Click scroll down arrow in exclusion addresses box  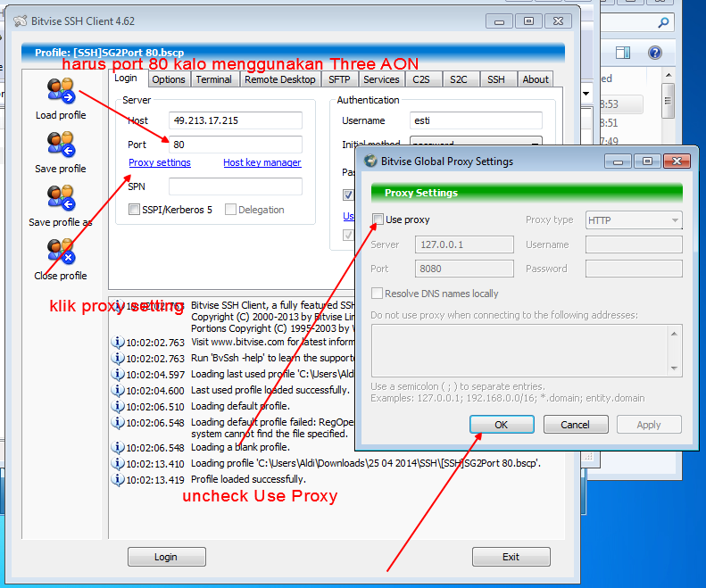coord(674,368)
